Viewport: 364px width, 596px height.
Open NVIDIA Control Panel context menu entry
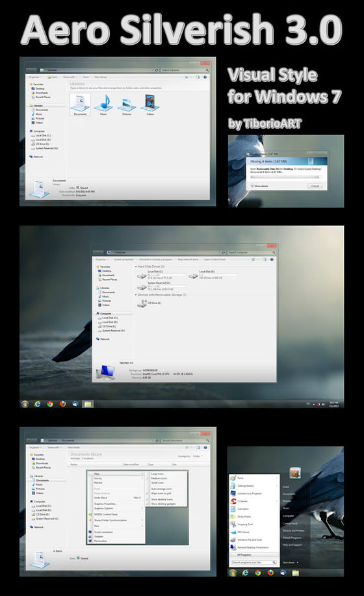tap(106, 514)
